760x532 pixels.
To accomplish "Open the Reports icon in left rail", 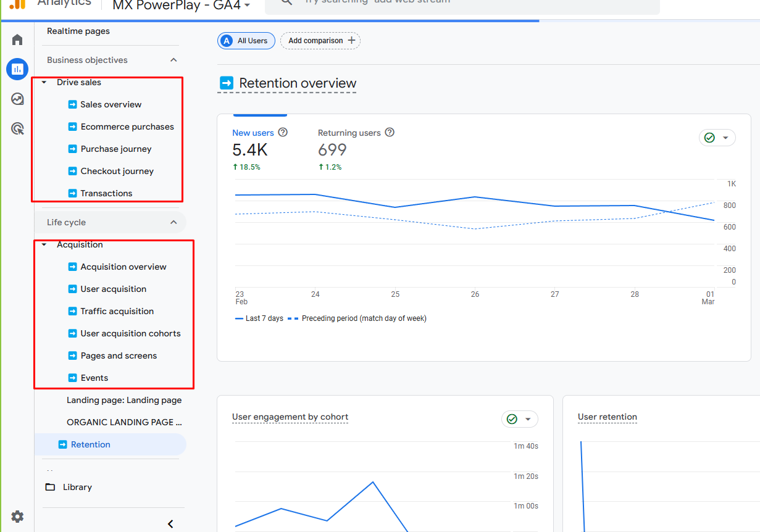I will [x=17, y=69].
